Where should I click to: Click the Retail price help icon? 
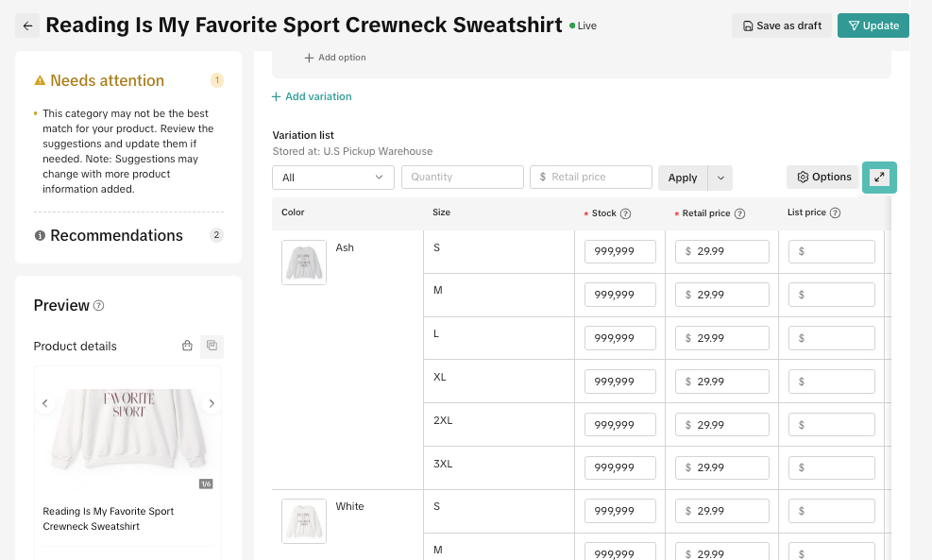pyautogui.click(x=739, y=213)
